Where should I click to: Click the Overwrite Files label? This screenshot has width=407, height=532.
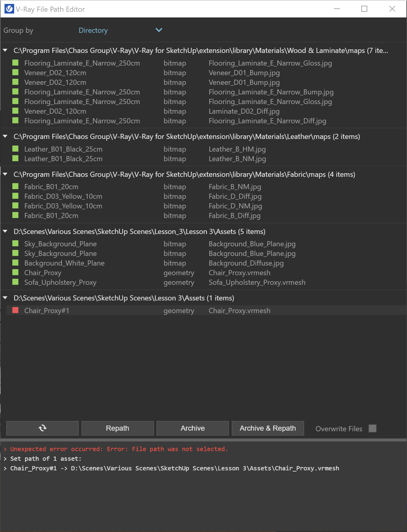click(339, 429)
